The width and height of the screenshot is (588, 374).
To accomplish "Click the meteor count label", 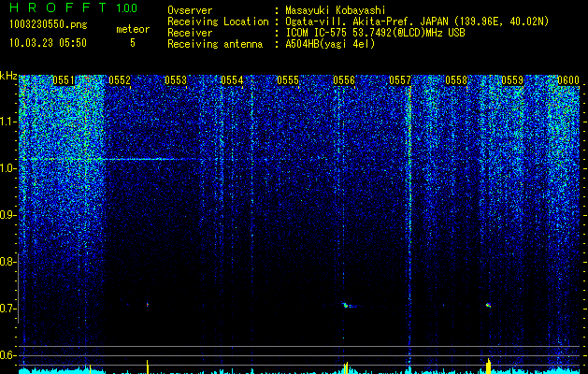I will (133, 29).
